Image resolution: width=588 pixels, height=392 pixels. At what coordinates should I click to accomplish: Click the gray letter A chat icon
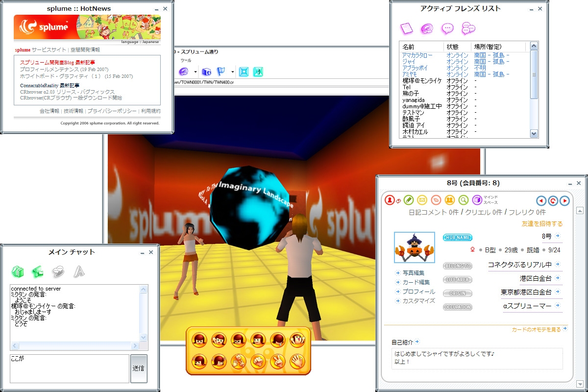[78, 271]
